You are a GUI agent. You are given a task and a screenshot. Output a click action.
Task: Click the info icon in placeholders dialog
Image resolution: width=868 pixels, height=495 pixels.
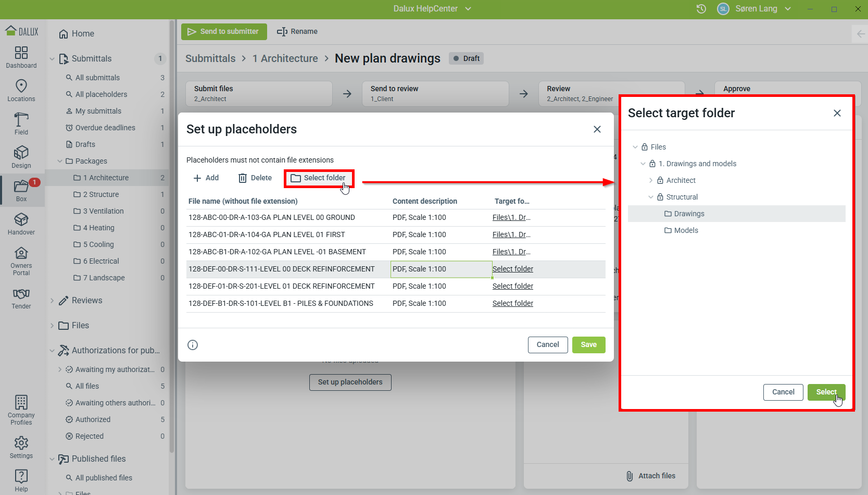pos(193,345)
